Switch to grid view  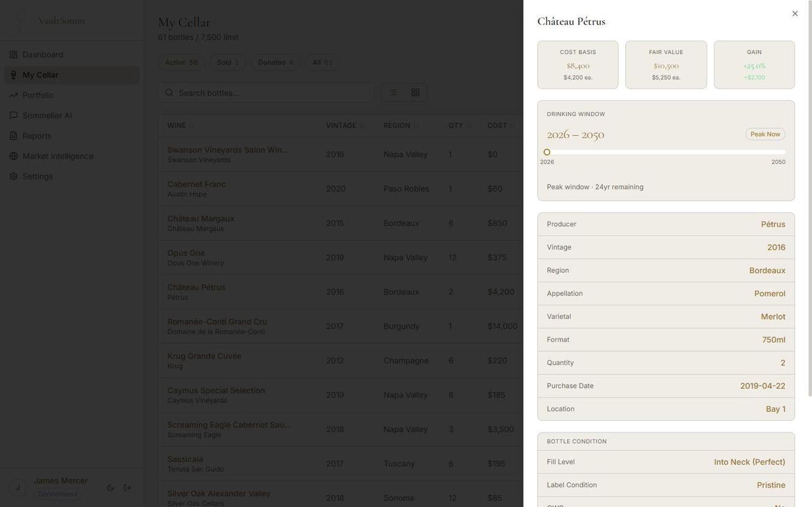pos(416,92)
